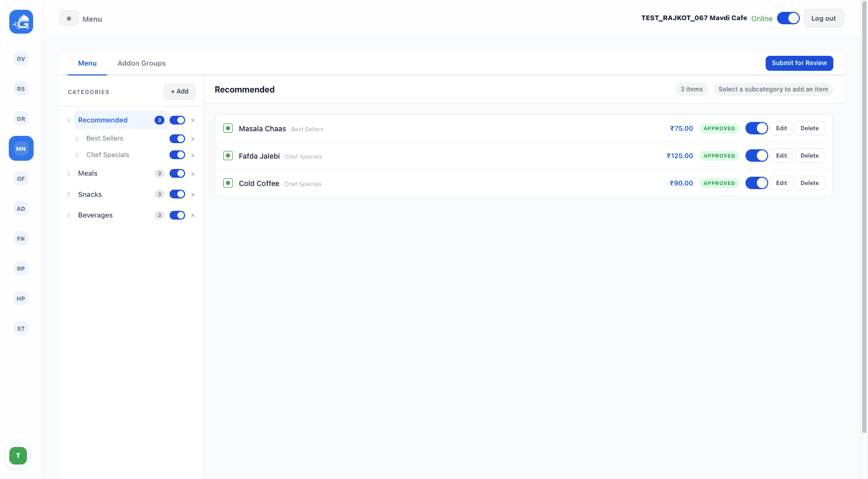868x479 pixels.
Task: Toggle the cafe Online status switch
Action: click(x=788, y=18)
